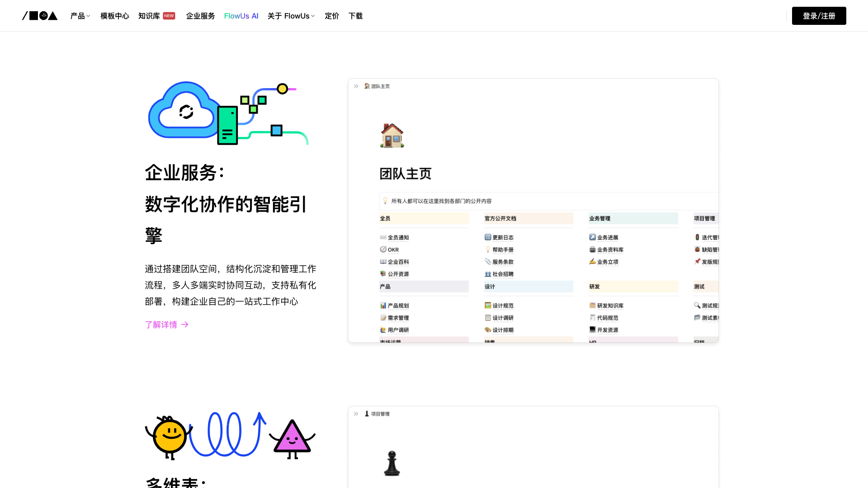Open 全员通知 entry
Image resolution: width=868 pixels, height=488 pixels.
pyautogui.click(x=394, y=237)
